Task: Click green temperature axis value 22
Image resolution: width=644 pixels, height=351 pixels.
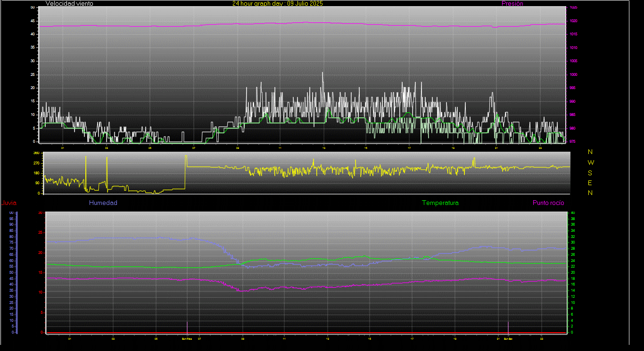Action: click(x=573, y=267)
